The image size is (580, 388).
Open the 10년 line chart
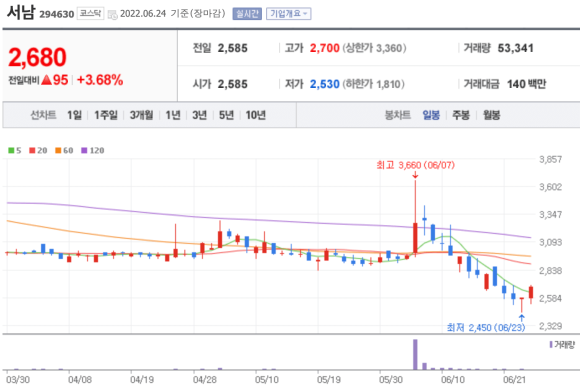pyautogui.click(x=256, y=115)
